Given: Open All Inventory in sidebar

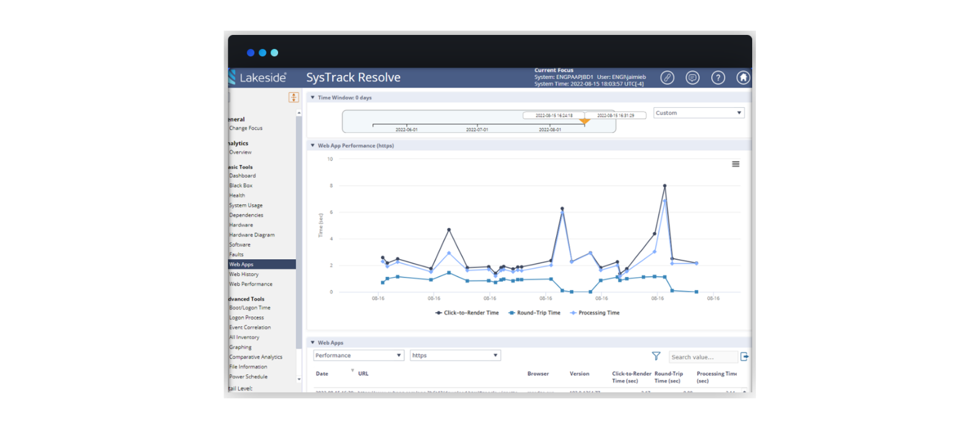Looking at the screenshot, I should point(244,337).
